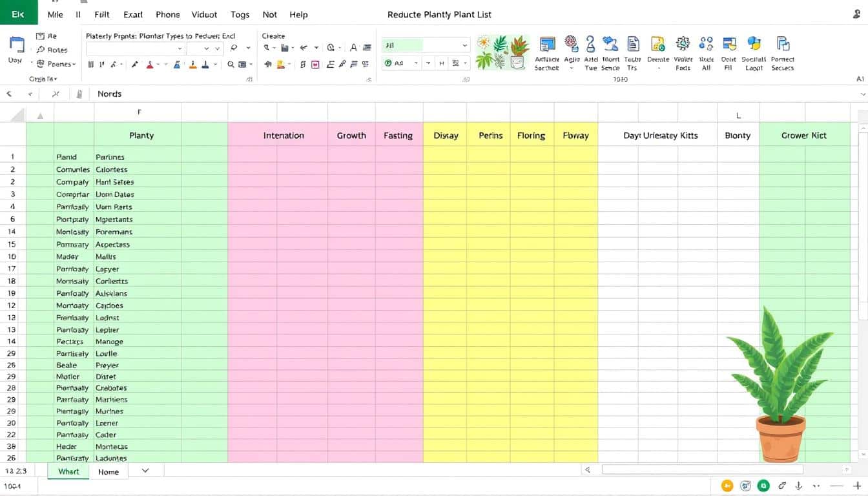
Task: Click the dark blue stamp icon
Action: pyautogui.click(x=205, y=65)
